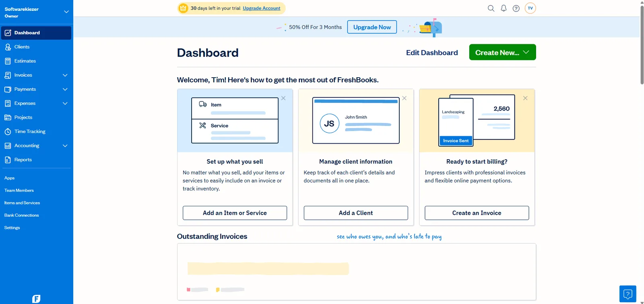Click the Invoices document icon
Viewport: 644px width, 304px height.
(x=8, y=75)
